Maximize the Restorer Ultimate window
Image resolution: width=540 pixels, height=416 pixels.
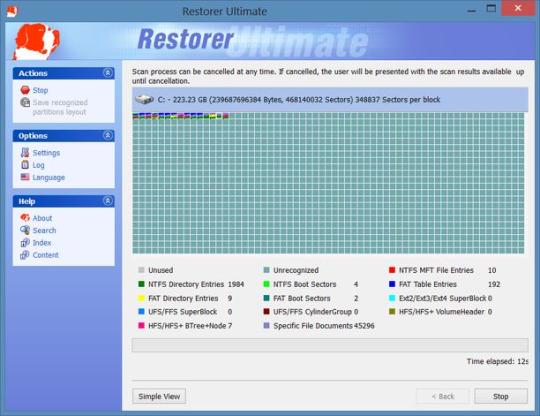click(491, 9)
